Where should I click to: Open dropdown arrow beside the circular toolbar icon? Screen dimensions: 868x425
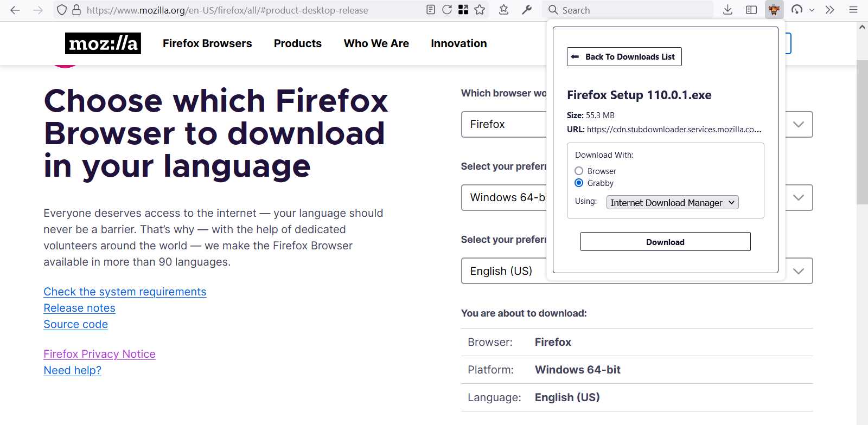coord(812,10)
